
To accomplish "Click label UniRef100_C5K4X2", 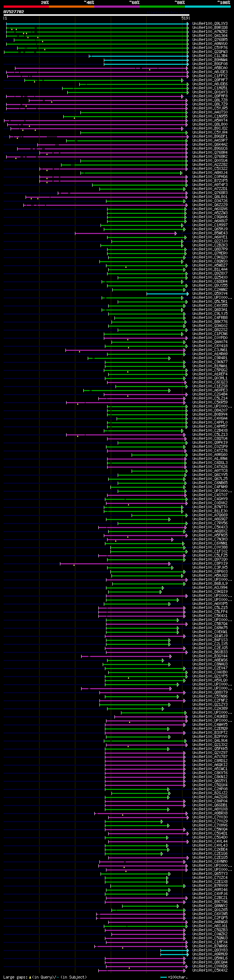I will (x=210, y=970).
